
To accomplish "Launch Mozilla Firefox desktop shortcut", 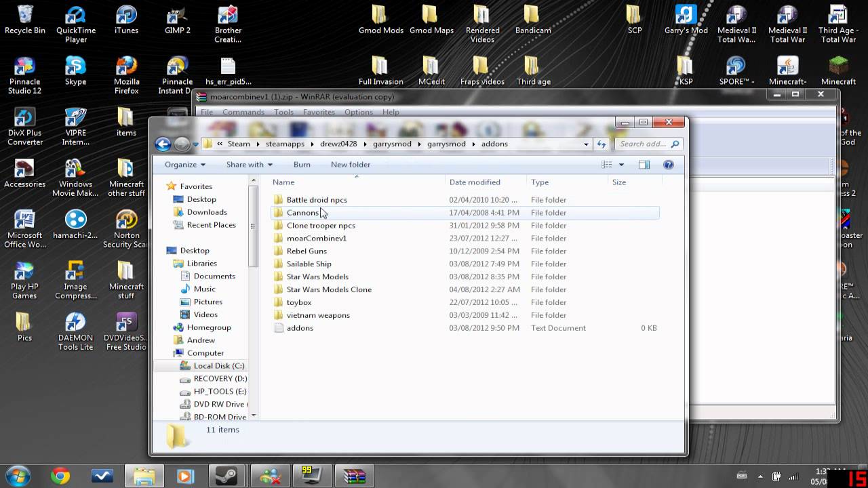I will (x=126, y=75).
